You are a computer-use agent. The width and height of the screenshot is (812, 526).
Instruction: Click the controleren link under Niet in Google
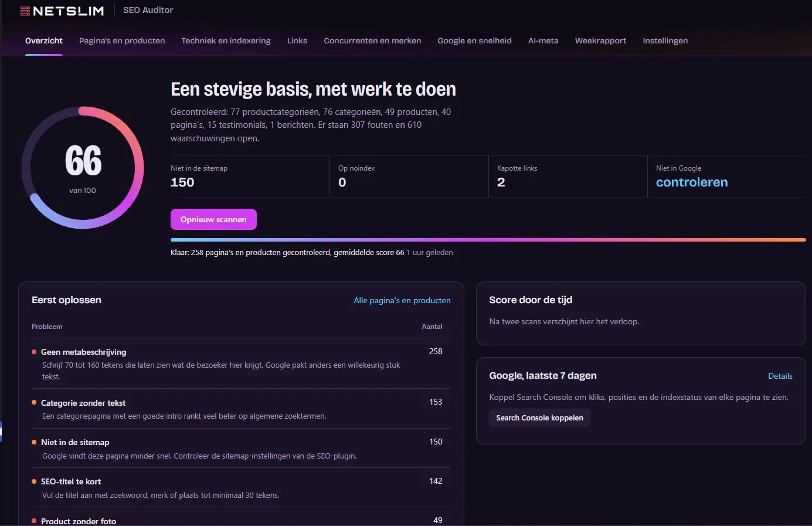[692, 182]
